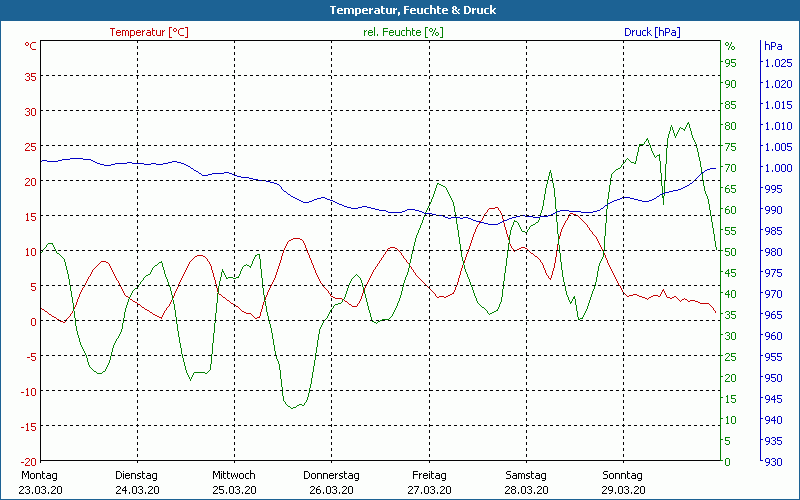
Task: Click the chart title Temperatur, Feuchte & Druck
Action: point(399,10)
